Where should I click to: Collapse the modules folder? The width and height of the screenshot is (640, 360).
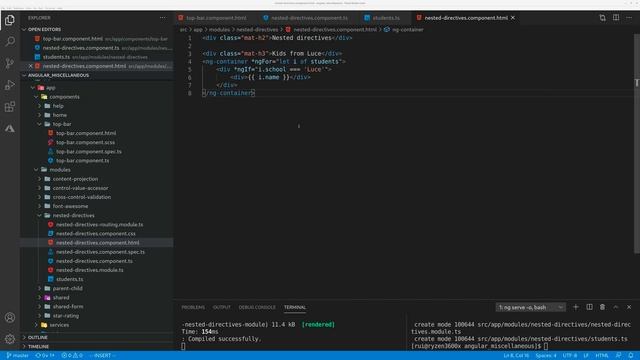click(x=60, y=170)
